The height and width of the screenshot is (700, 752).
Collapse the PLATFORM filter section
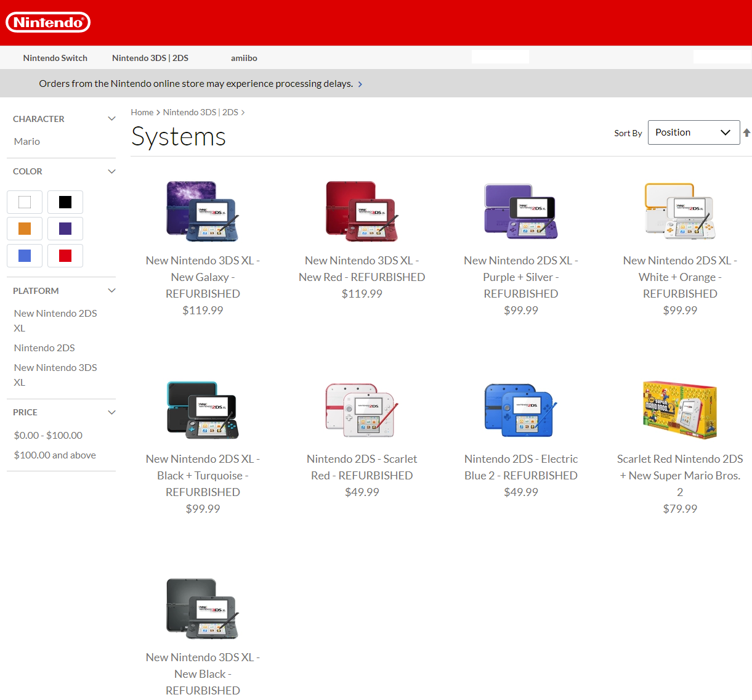[111, 291]
